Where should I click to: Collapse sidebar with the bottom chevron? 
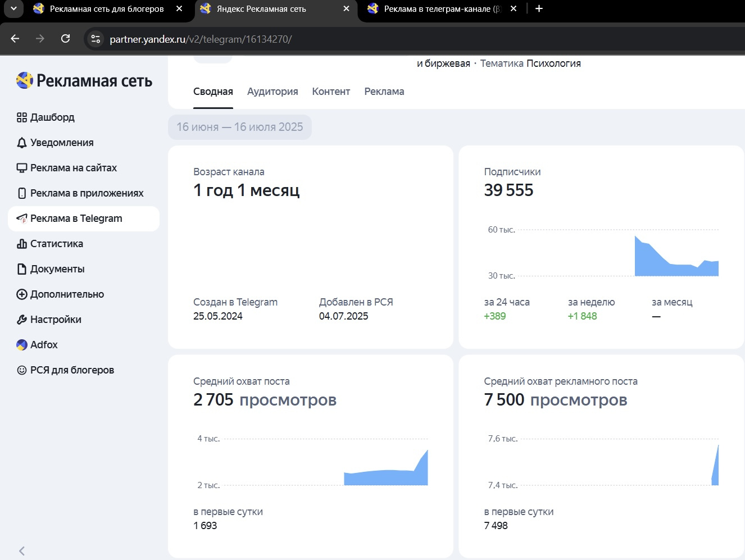coord(22,550)
